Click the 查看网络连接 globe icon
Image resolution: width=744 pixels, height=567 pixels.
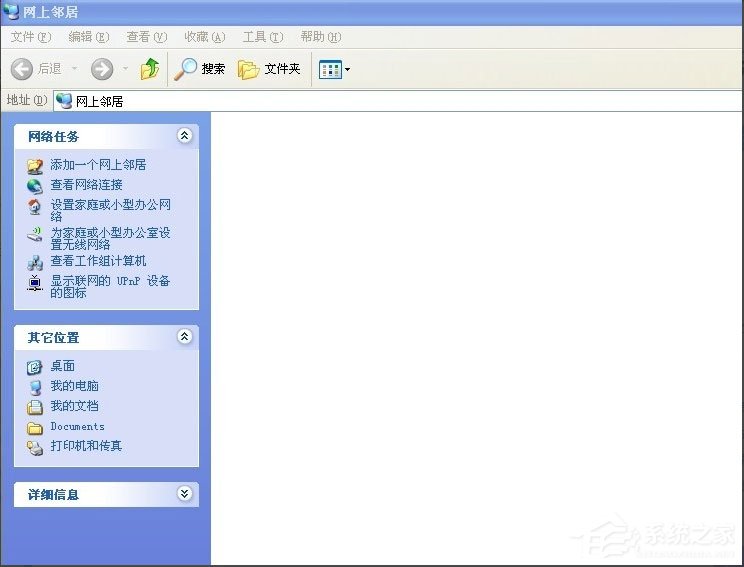35,185
